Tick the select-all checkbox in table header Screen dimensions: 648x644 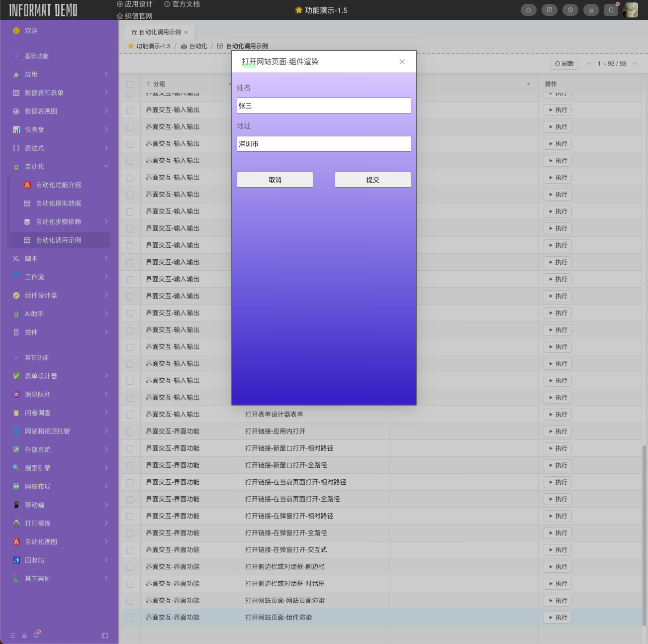pyautogui.click(x=130, y=84)
